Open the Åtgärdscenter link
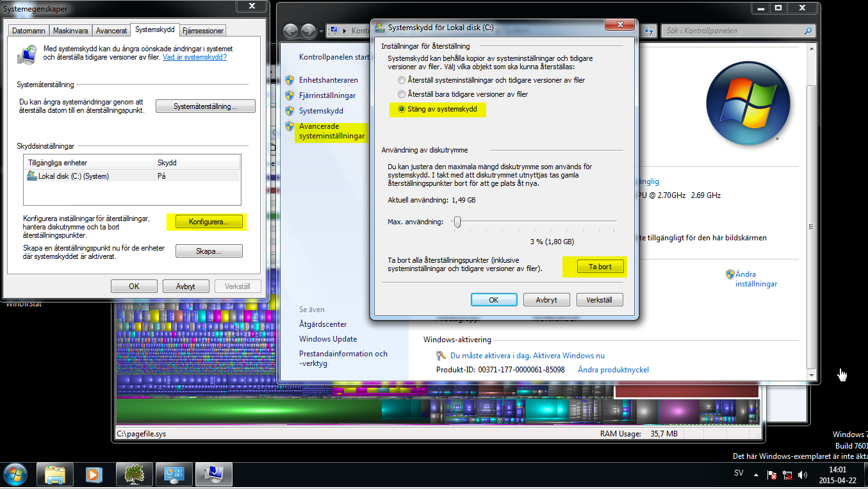Screen dimensions: 868x489 coord(323,324)
